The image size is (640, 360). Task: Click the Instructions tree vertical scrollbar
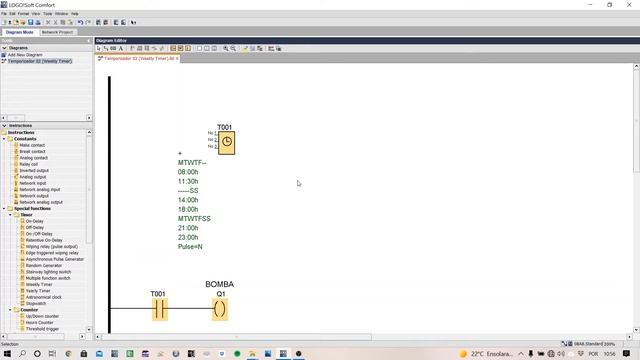point(89,190)
